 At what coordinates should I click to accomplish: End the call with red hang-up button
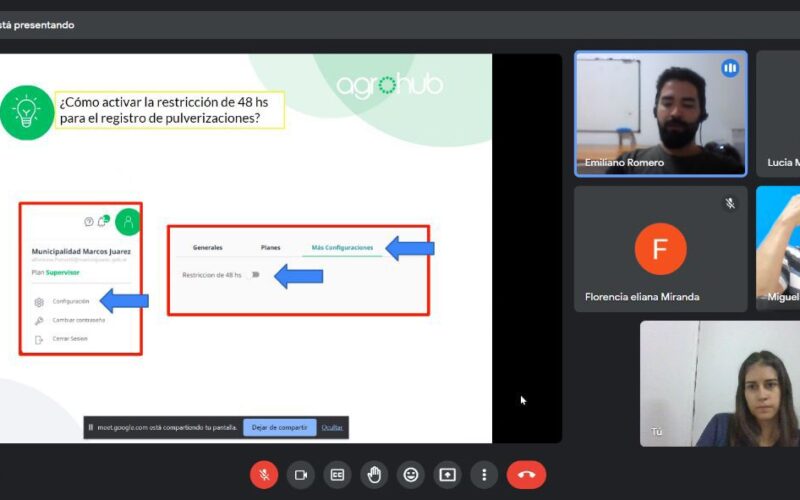point(527,475)
